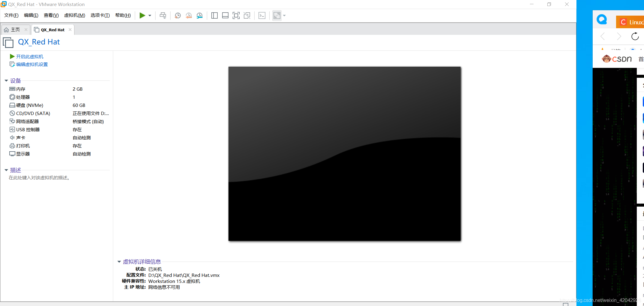Open the 选项卡(T) menu
Image resolution: width=644 pixels, height=306 pixels.
coord(100,15)
